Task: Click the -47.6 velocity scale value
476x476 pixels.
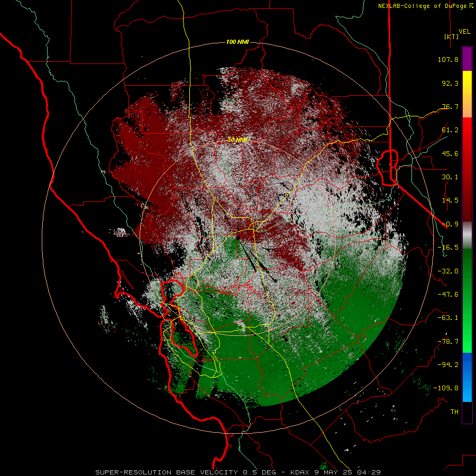Action: click(x=448, y=295)
